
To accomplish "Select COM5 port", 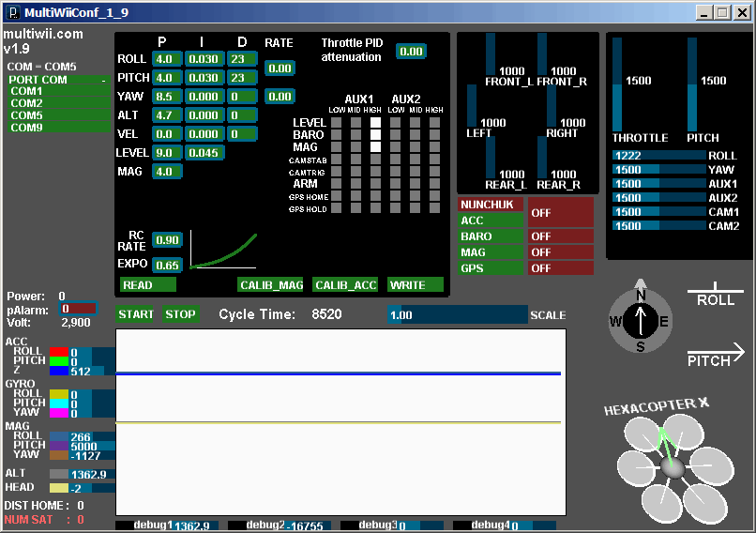I will [60, 115].
